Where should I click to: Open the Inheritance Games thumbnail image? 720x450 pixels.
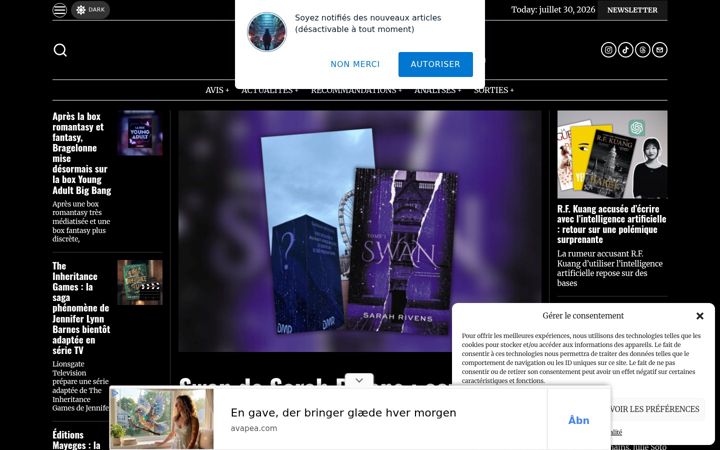tap(140, 282)
